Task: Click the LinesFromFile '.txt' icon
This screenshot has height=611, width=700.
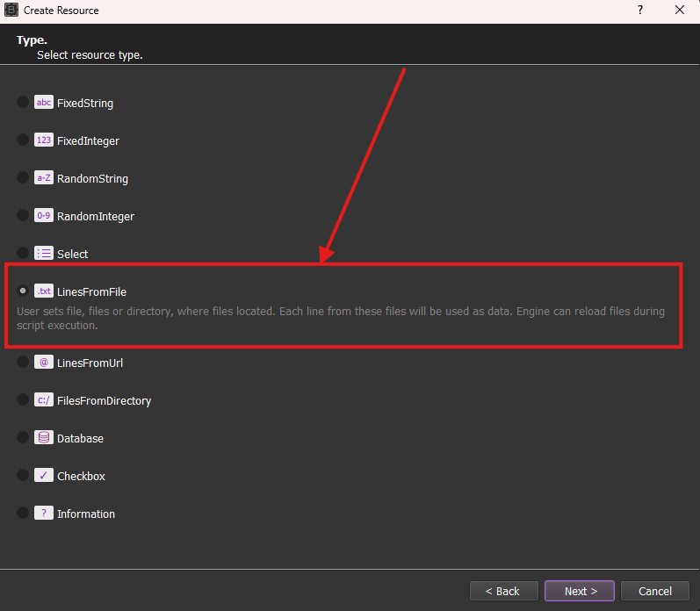Action: [44, 291]
